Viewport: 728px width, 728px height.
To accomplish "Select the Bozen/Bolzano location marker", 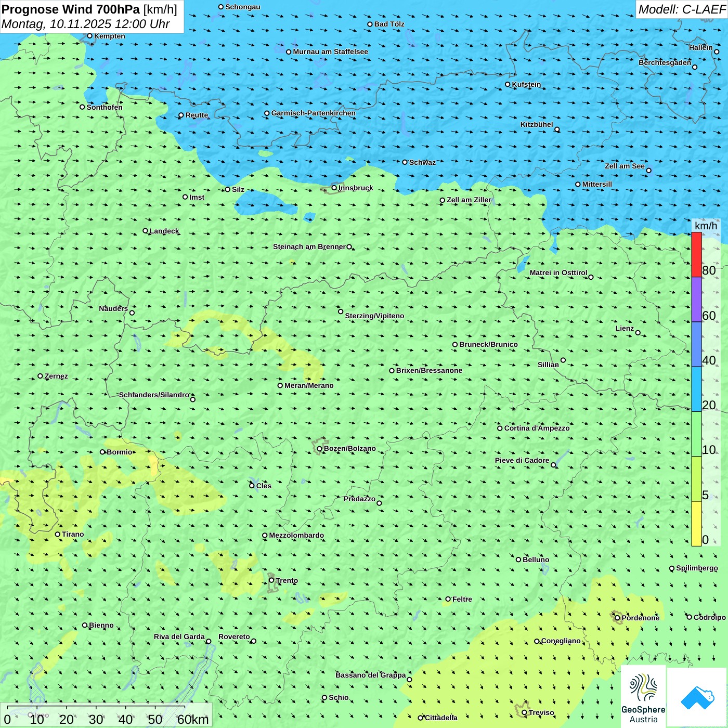I will tap(319, 449).
